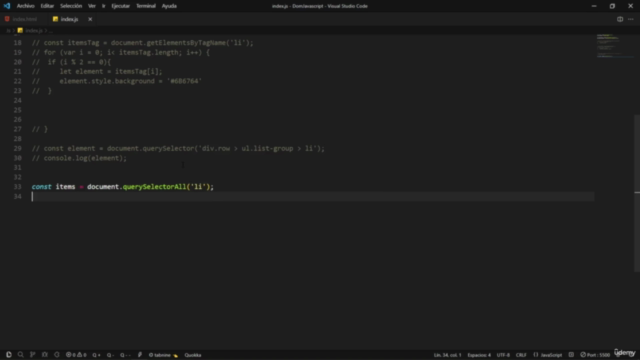640x360 pixels.
Task: Show errors and warnings count indicator
Action: coord(76,355)
